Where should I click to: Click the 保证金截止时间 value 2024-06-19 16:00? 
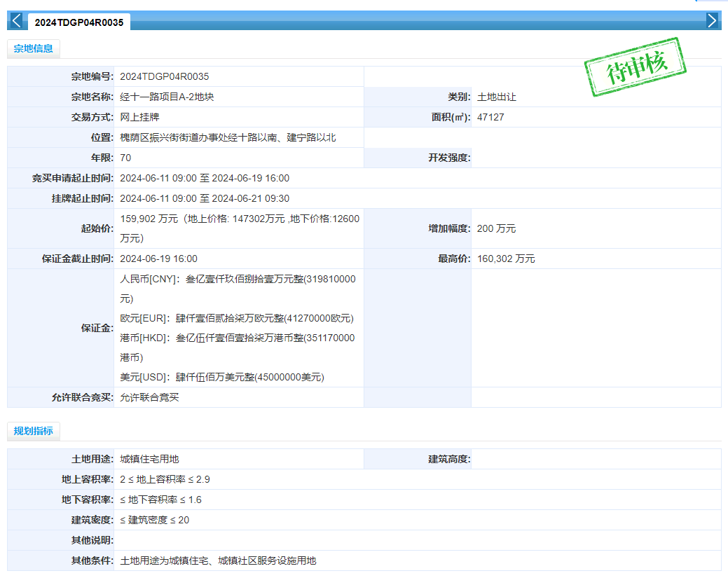click(158, 259)
